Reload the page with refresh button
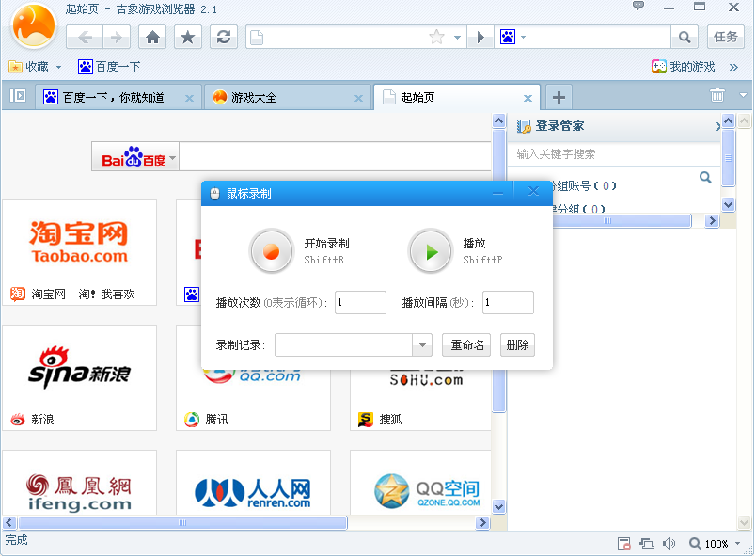Viewport: 756px width, 558px height. pos(223,37)
